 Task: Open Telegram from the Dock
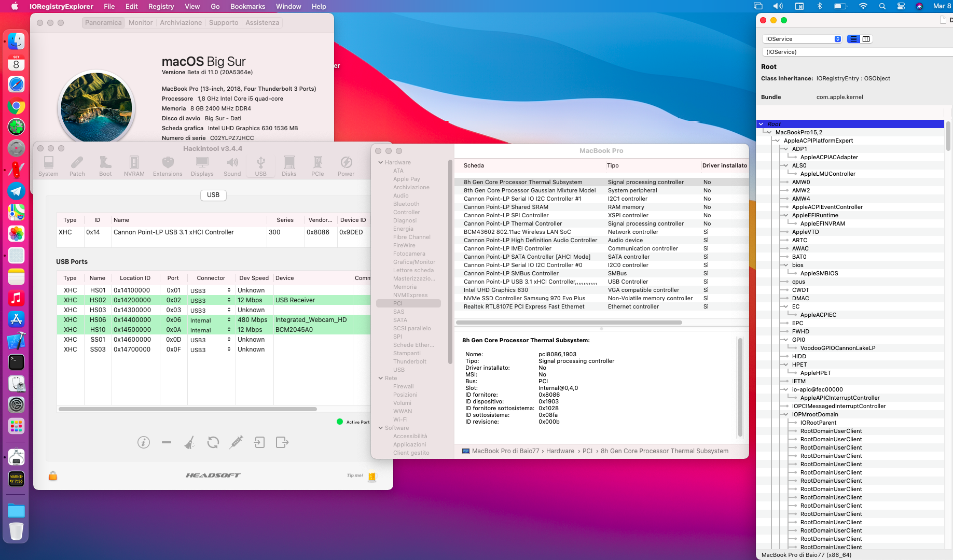coord(16,191)
